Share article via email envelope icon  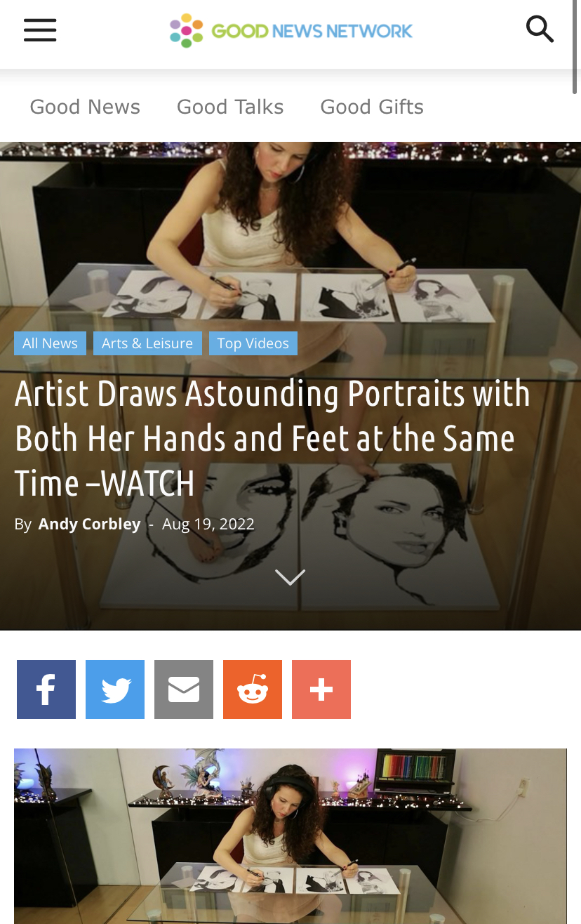[184, 689]
